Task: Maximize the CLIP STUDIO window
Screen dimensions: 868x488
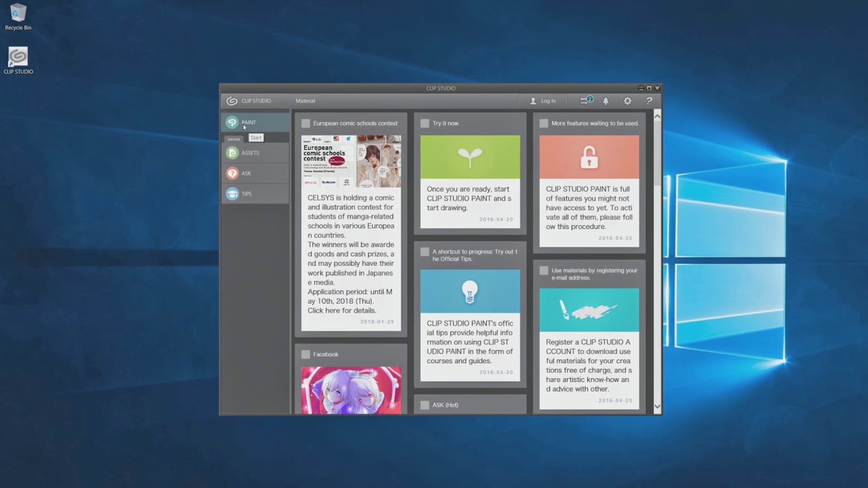Action: [x=649, y=88]
